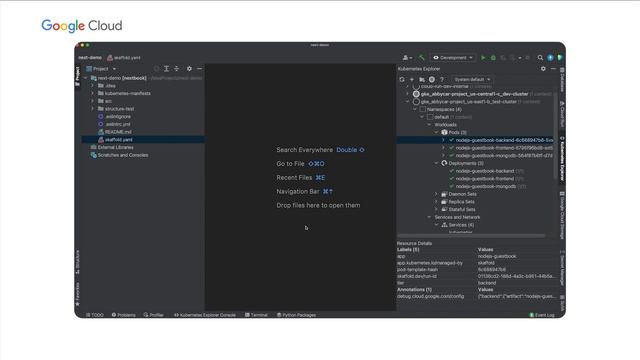Click the nest-demo breadcrumb in navigation bar
The width and height of the screenshot is (640, 360).
tap(90, 58)
